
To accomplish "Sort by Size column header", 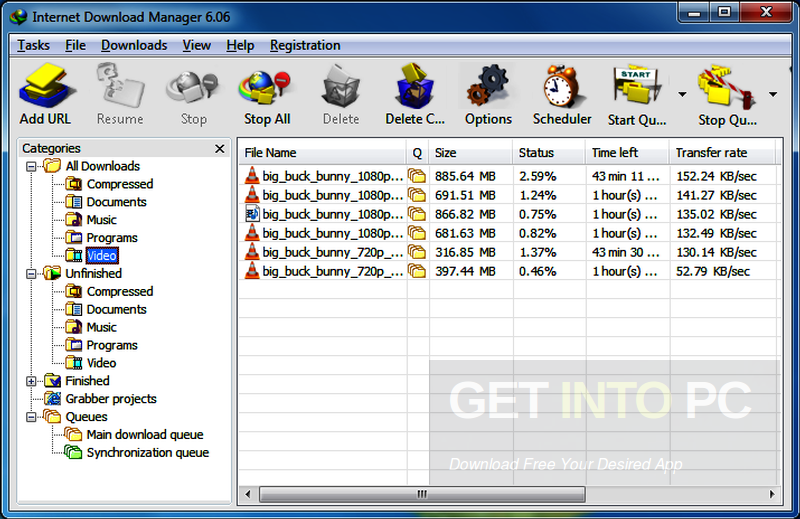I will tap(471, 153).
